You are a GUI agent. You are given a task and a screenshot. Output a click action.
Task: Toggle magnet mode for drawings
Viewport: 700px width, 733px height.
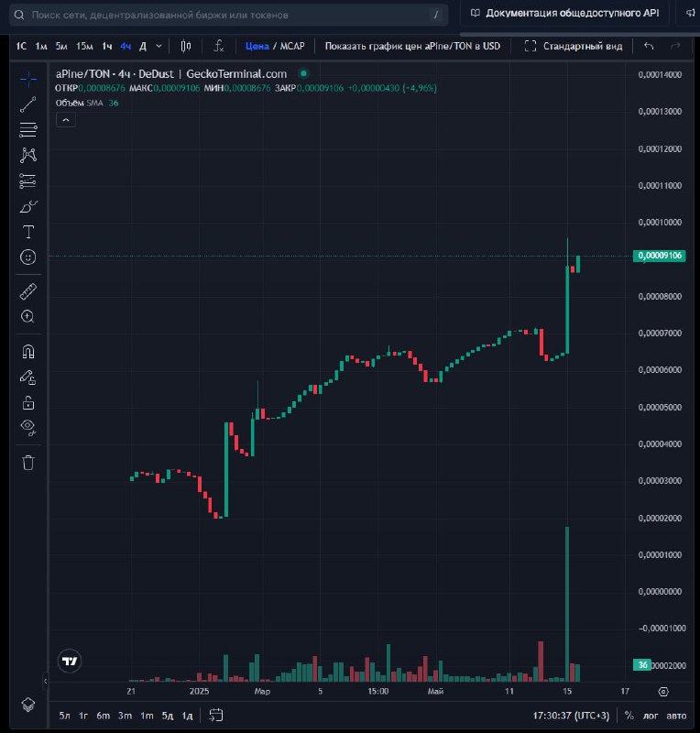tap(28, 351)
